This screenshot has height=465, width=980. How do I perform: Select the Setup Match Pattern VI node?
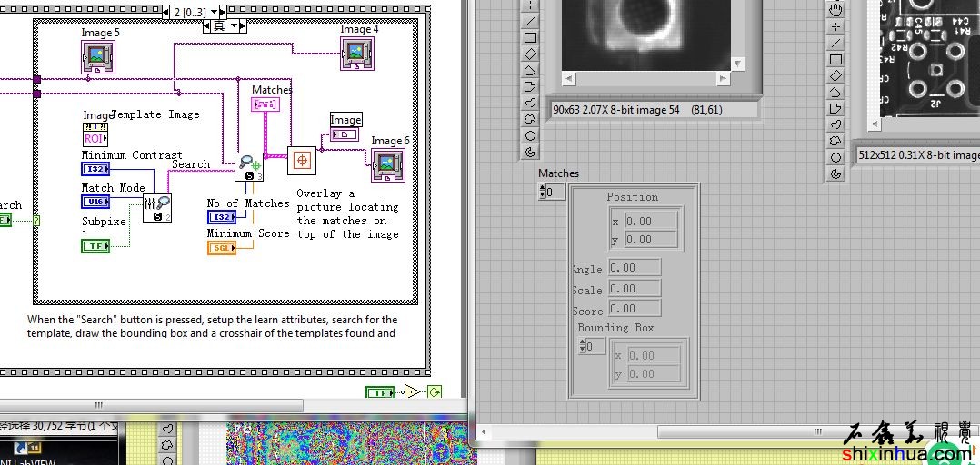pos(156,208)
